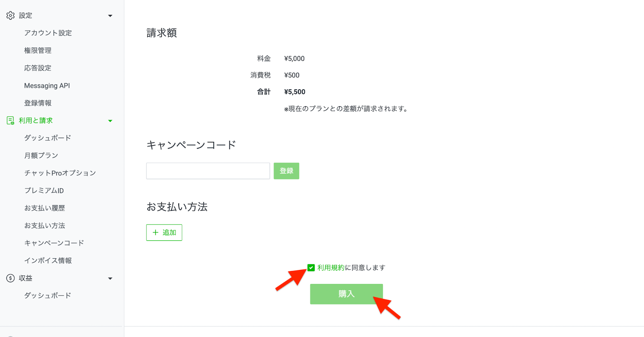Collapse the 収益 section arrow
Screen dimensions: 644x337
click(110, 279)
